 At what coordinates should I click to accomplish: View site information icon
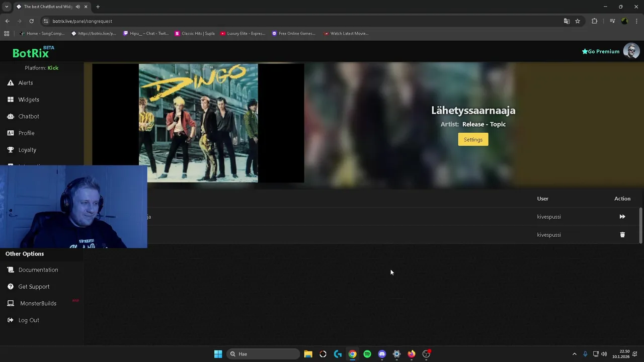[x=46, y=21]
